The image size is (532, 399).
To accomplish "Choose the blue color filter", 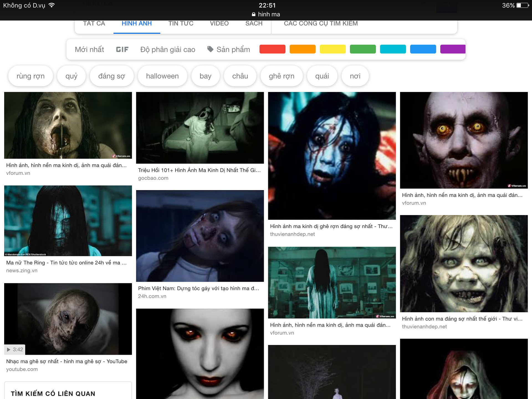I will (423, 49).
